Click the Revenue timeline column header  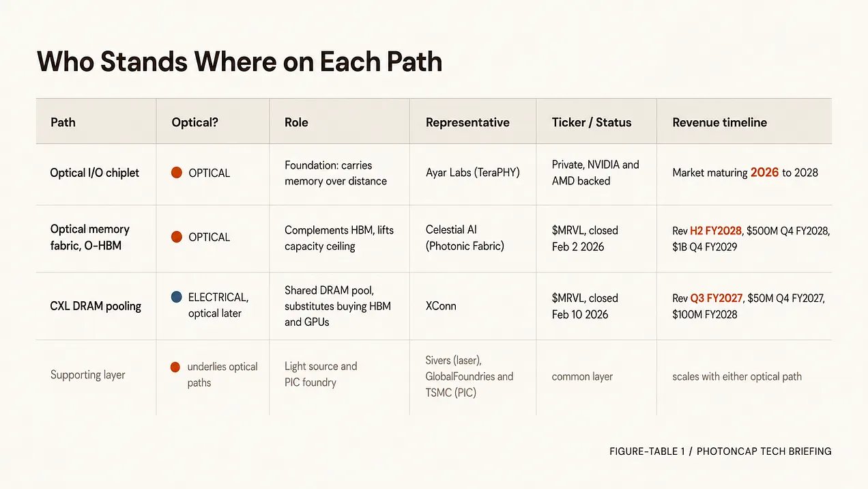coord(719,123)
